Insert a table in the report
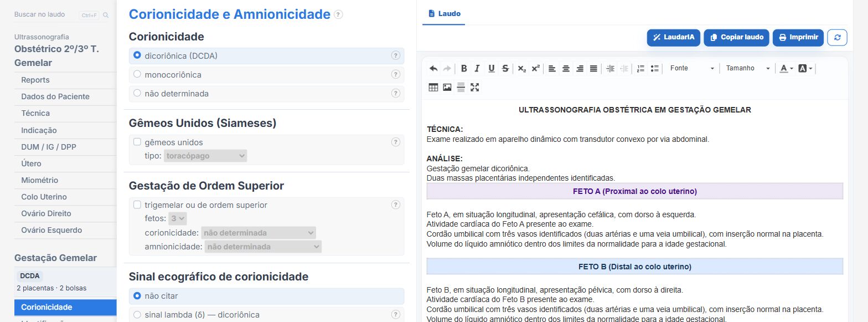The height and width of the screenshot is (322, 868). pyautogui.click(x=433, y=87)
